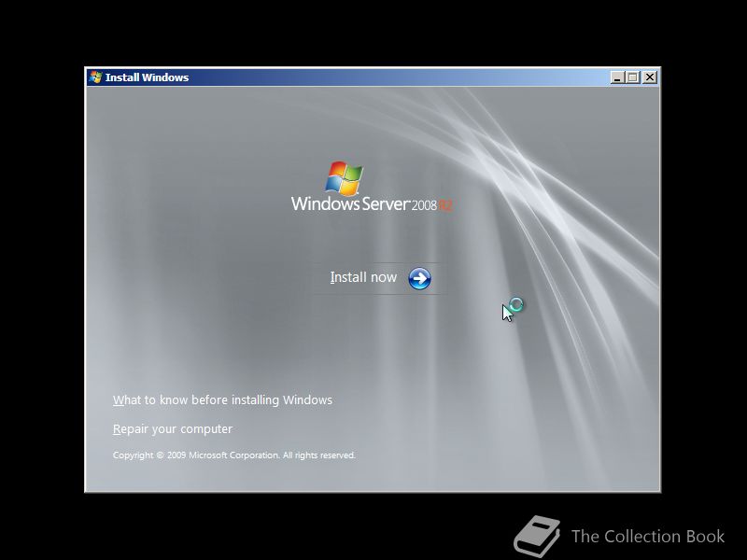Click the Install now text label
This screenshot has width=747, height=560.
[363, 277]
